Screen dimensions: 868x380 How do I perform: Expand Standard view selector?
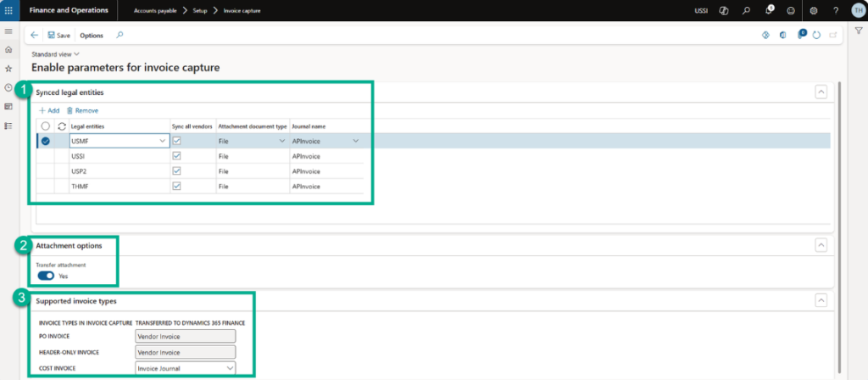[55, 54]
